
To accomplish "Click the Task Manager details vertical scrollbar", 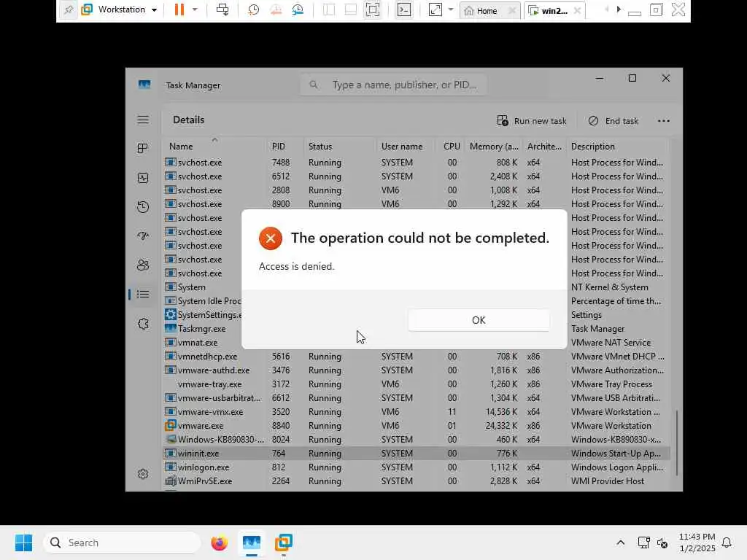I will 676,443.
